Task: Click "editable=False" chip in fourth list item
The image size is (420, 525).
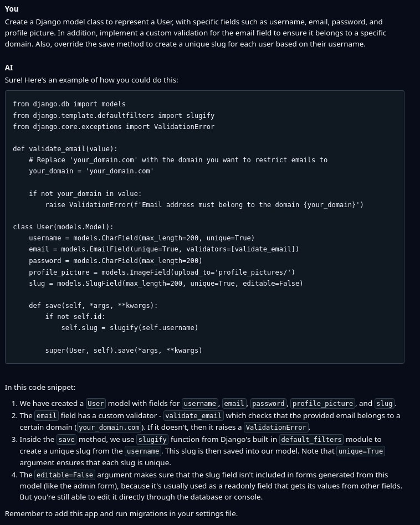Action: pyautogui.click(x=65, y=475)
